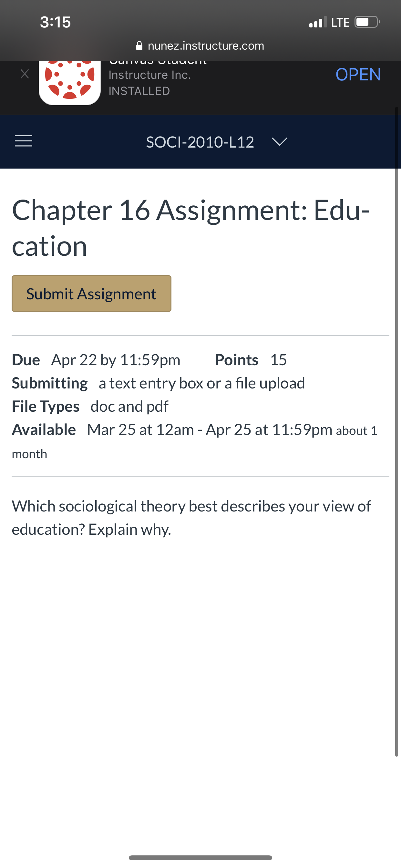This screenshot has width=401, height=868.
Task: Select the SOCI-2010-L12 course title
Action: [200, 142]
